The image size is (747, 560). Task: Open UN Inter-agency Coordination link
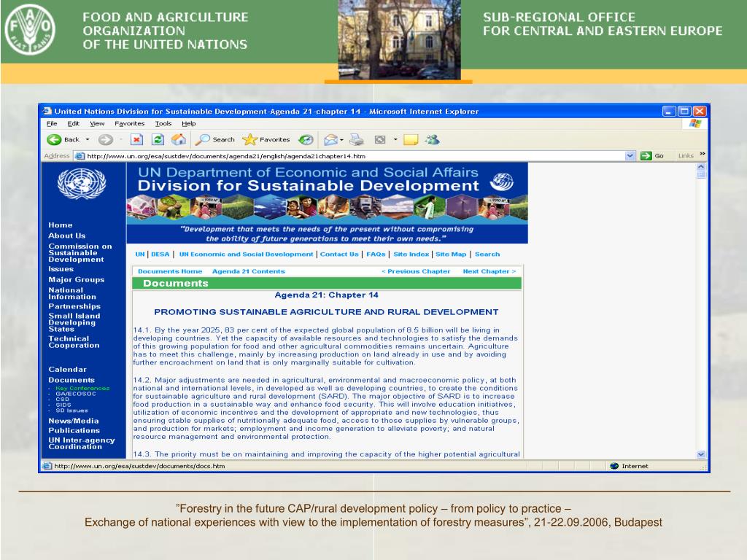(82, 443)
